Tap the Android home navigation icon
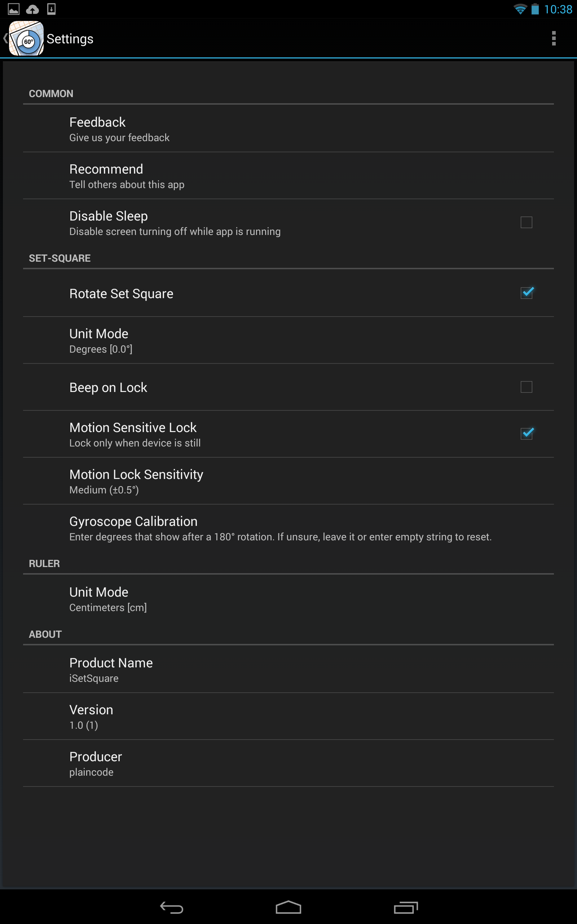Image resolution: width=577 pixels, height=924 pixels. pos(288,907)
